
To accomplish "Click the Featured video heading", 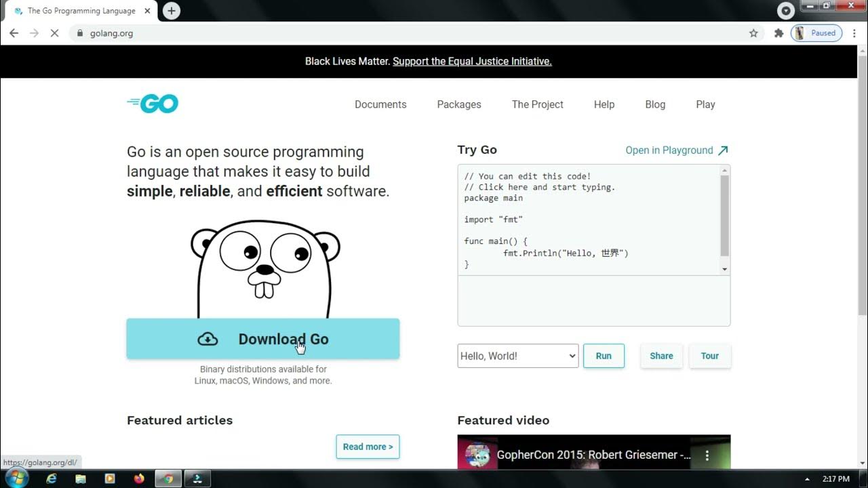I will (x=503, y=420).
